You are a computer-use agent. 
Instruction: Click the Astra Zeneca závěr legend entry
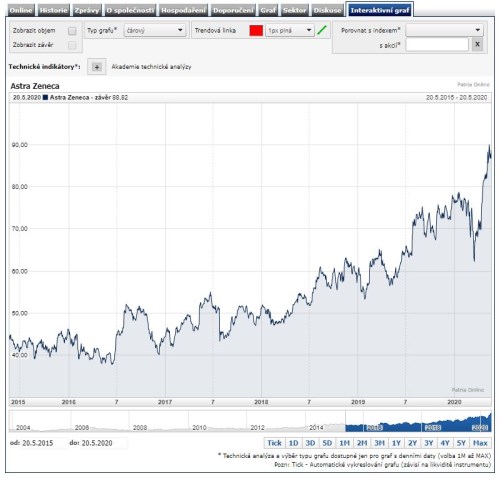(x=86, y=98)
